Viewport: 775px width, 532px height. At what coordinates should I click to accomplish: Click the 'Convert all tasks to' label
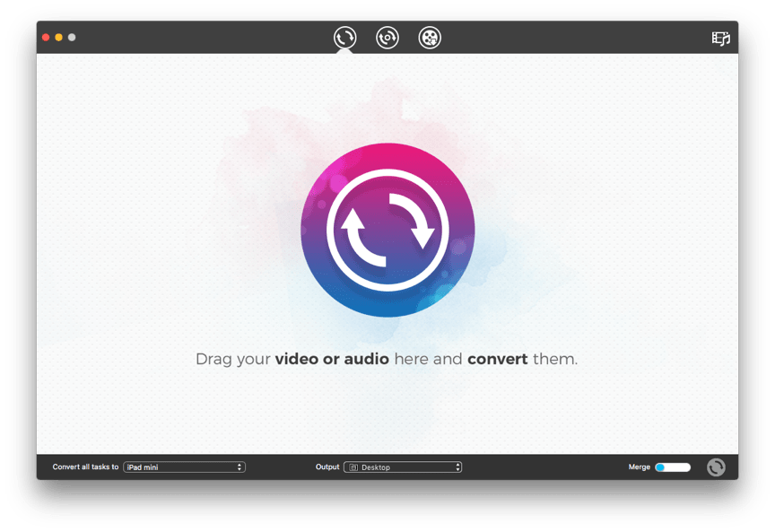coord(85,467)
